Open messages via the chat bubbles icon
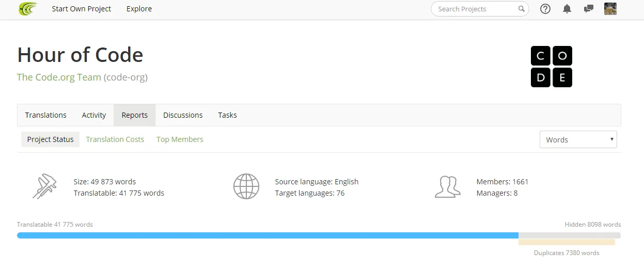Image resolution: width=644 pixels, height=270 pixels. [x=588, y=9]
